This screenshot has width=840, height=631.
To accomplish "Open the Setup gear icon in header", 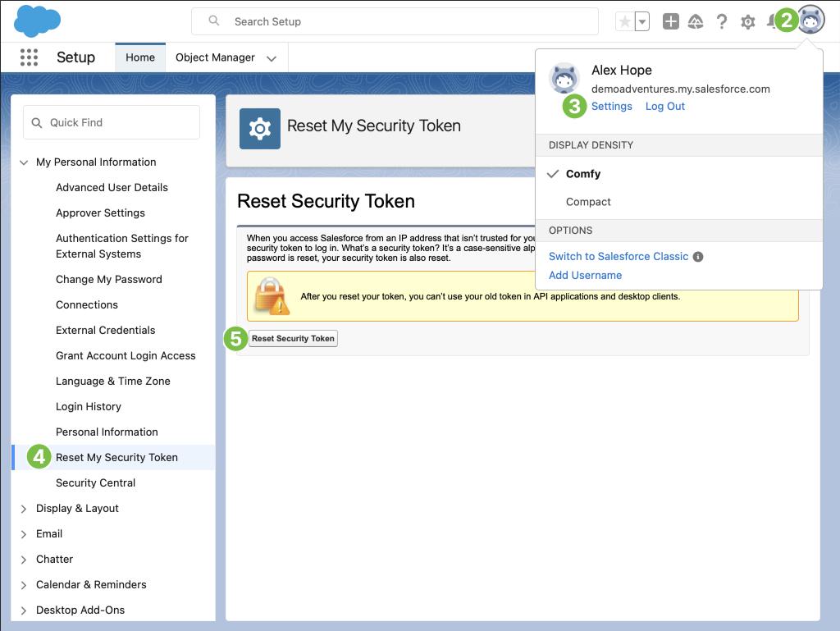I will tap(748, 22).
